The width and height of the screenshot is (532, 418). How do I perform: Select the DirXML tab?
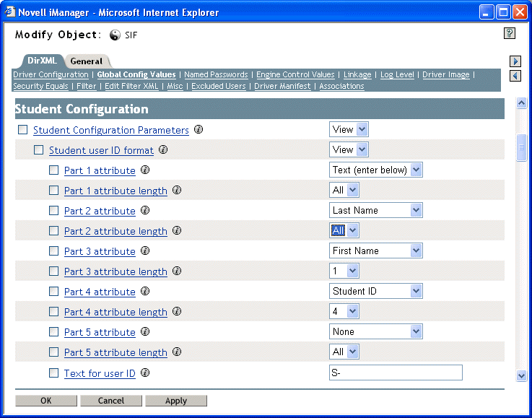pos(42,61)
